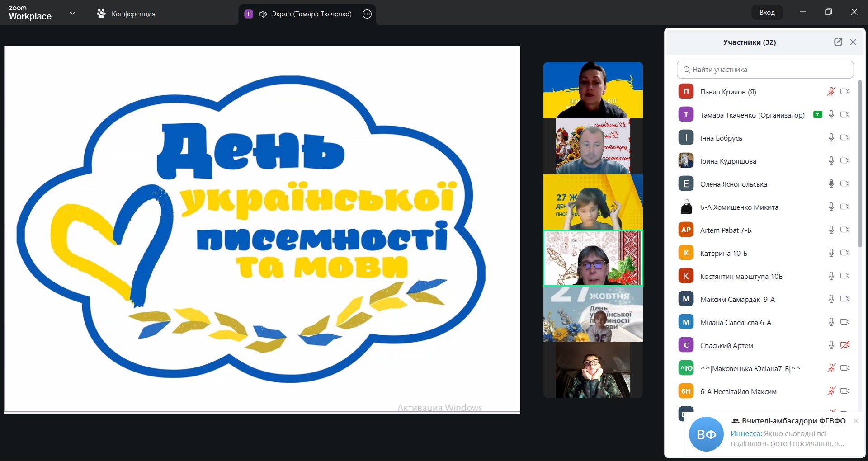Click the participants list scrollbar
This screenshot has width=868, height=461.
[x=860, y=164]
